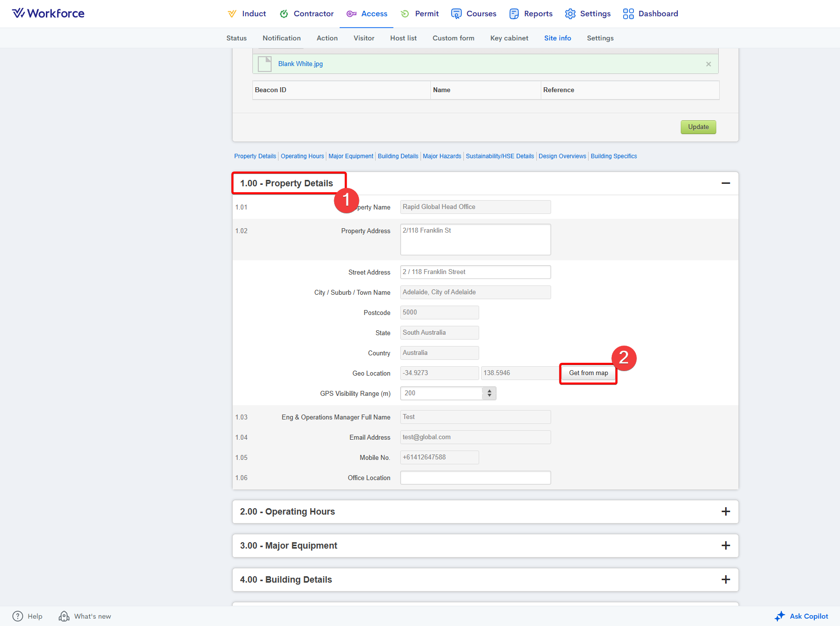The image size is (840, 626).
Task: Collapse the 1.00 Property Details section
Action: 726,183
